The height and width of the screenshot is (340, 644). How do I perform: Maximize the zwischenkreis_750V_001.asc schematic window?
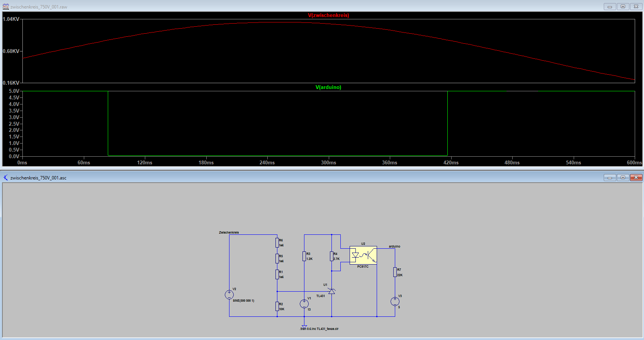pos(623,178)
